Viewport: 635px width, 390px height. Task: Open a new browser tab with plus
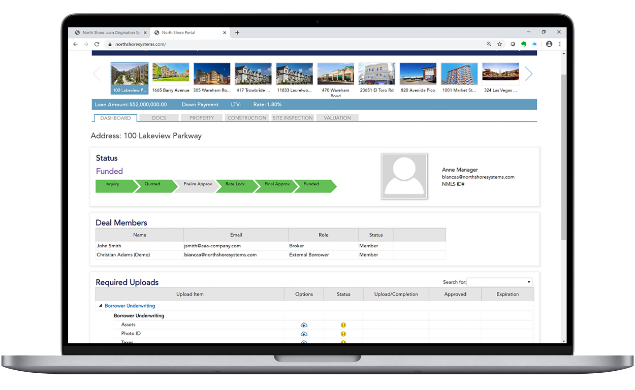pos(237,32)
